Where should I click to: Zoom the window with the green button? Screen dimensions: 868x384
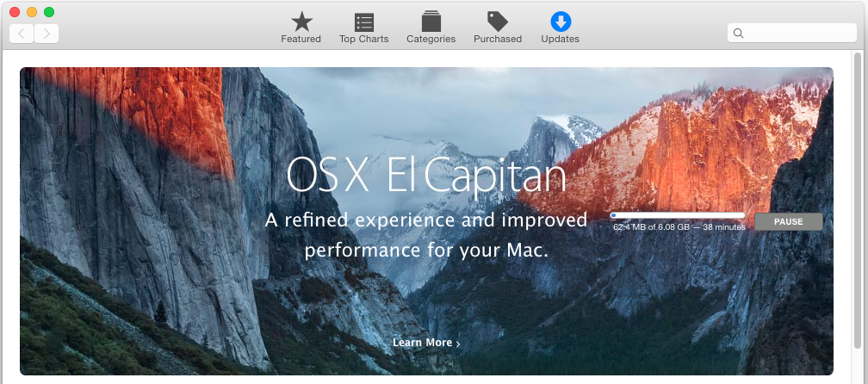click(x=49, y=12)
